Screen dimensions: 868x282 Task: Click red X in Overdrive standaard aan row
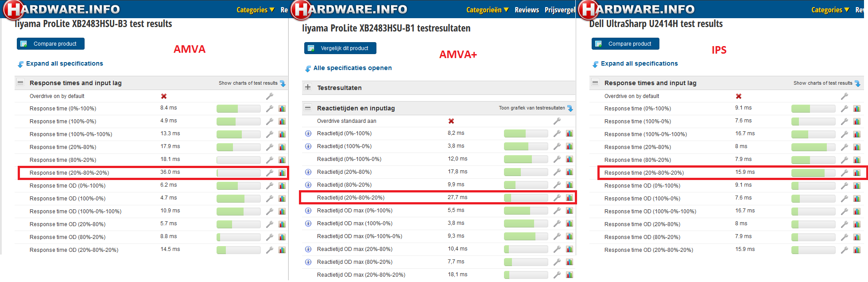[451, 121]
